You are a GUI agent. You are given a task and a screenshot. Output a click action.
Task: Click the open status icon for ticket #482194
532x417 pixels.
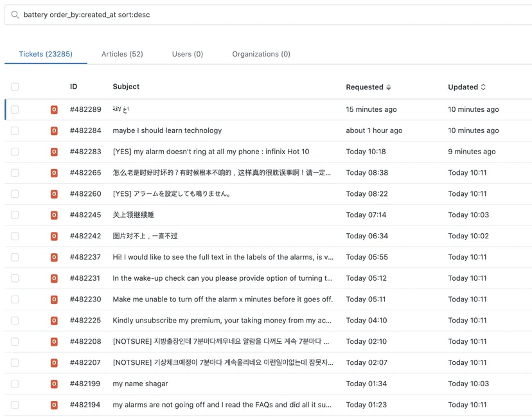54,405
